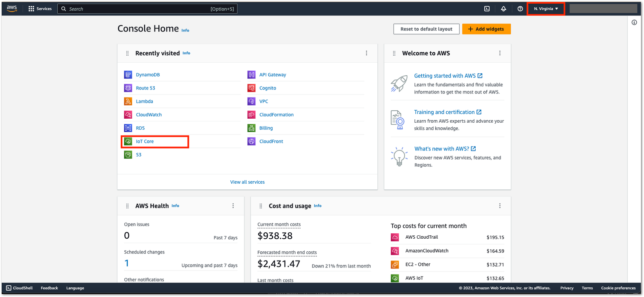This screenshot has height=297, width=644.
Task: Click the RDS service icon
Action: [128, 128]
